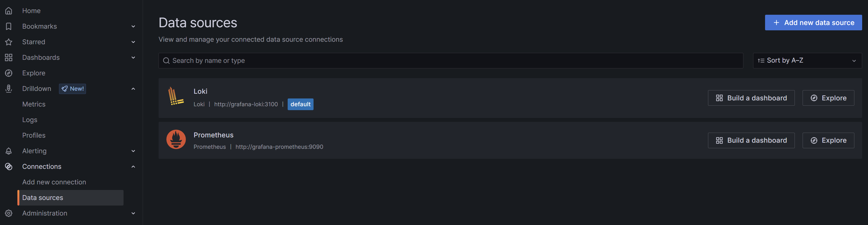Click the Bookmarks icon in sidebar
This screenshot has height=225, width=868.
pyautogui.click(x=9, y=26)
